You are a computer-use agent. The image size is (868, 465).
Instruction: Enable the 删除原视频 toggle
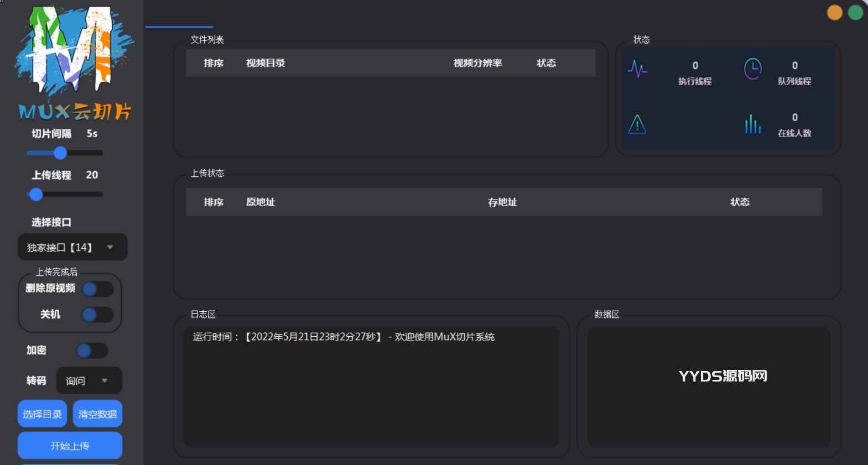coord(97,289)
